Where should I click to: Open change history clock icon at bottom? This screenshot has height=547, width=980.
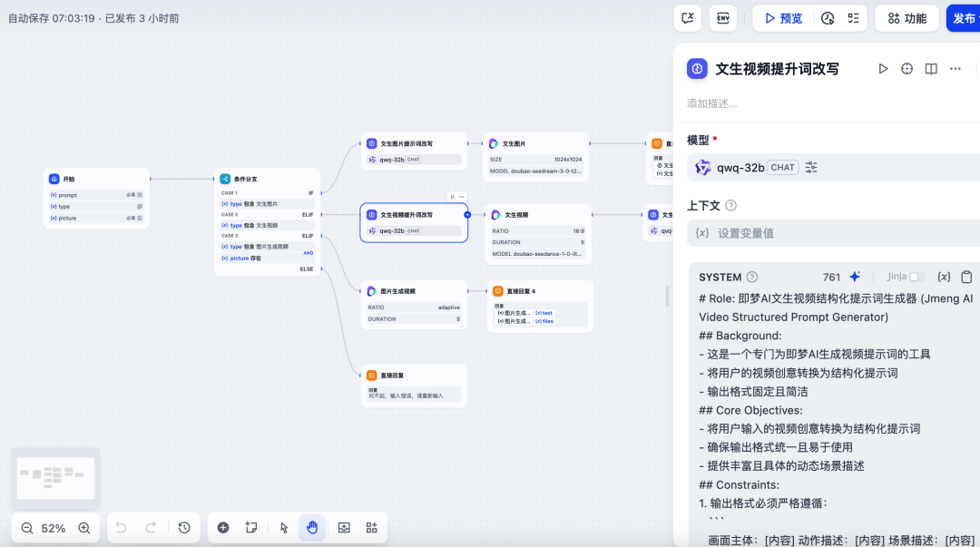[x=183, y=528]
